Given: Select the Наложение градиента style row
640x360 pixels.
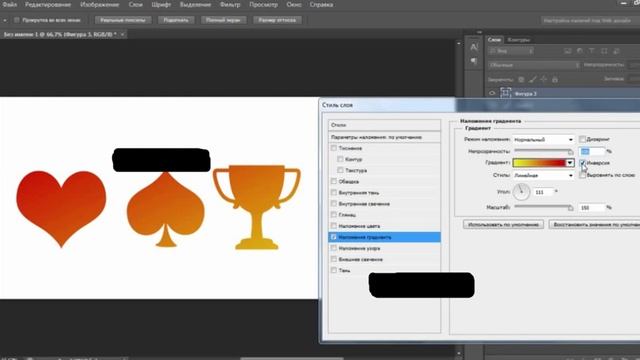Looking at the screenshot, I should point(384,237).
